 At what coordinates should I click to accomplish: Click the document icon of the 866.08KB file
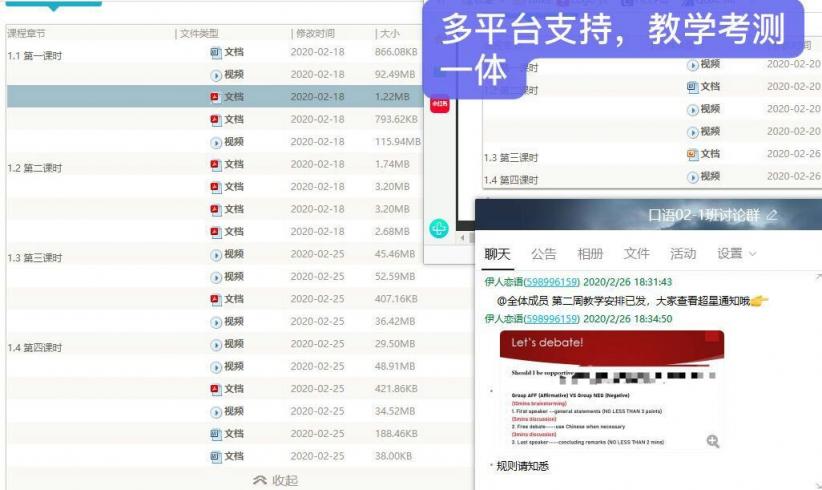point(216,52)
